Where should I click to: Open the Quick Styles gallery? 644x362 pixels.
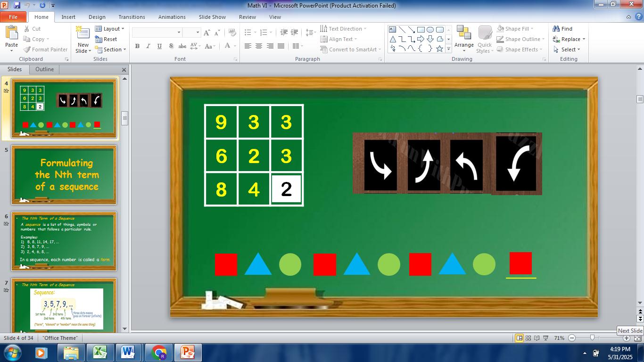[485, 39]
